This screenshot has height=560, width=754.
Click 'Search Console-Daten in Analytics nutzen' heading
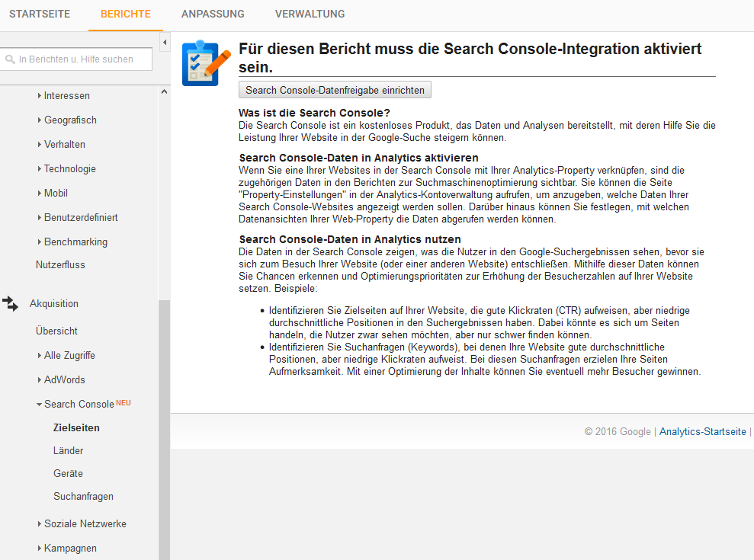(x=350, y=239)
